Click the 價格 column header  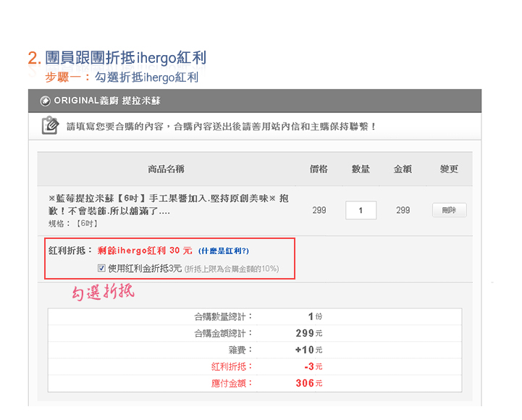(x=319, y=169)
